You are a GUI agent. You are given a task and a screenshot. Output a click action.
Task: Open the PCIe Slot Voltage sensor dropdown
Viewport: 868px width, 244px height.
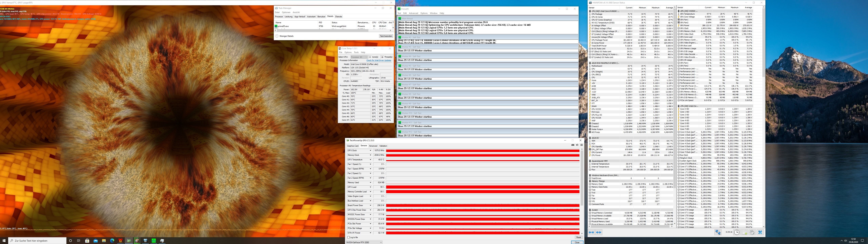(371, 228)
